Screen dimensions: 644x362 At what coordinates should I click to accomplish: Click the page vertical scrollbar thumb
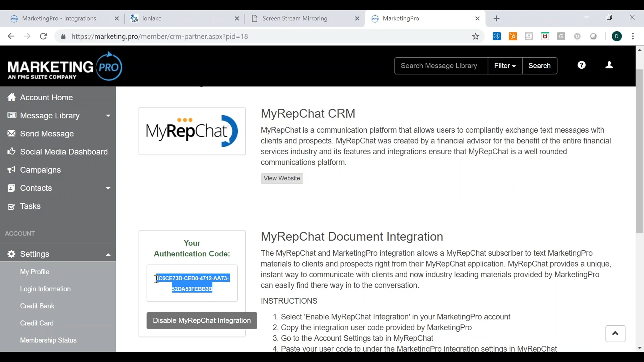pyautogui.click(x=640, y=151)
